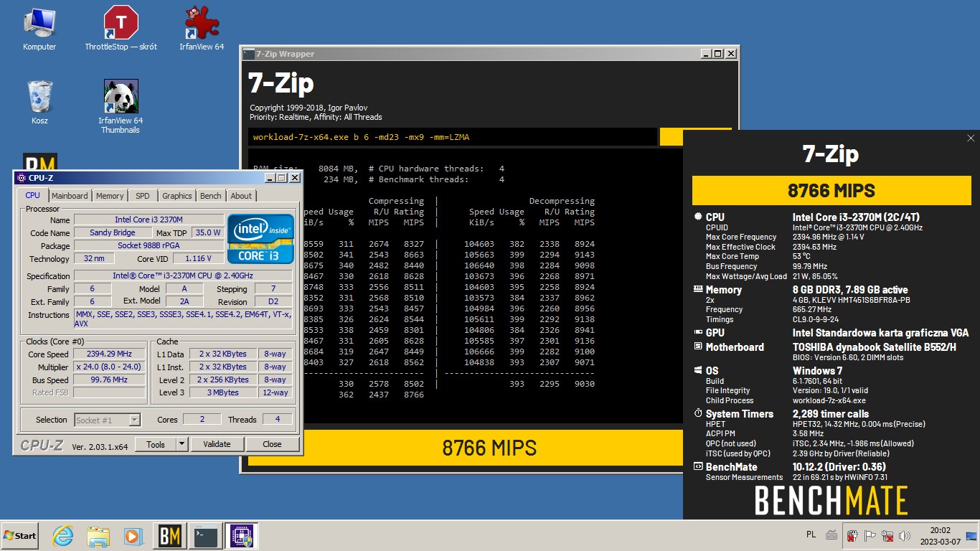980x551 pixels.
Task: Open the Bench tab in CPU-Z
Action: point(211,196)
